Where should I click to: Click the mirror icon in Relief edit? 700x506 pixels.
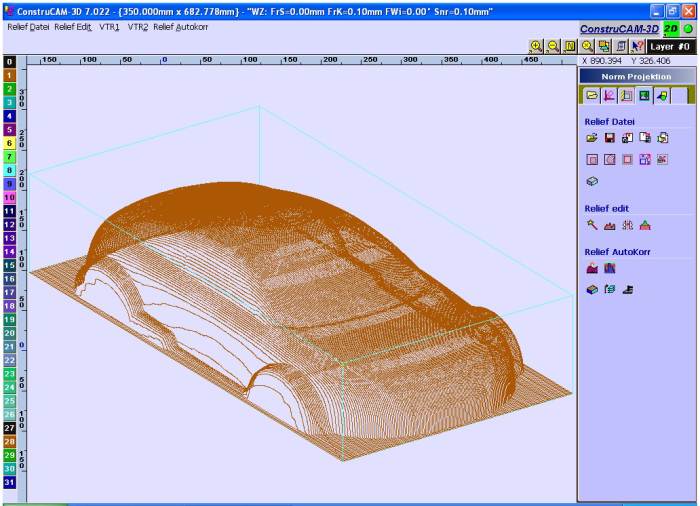coord(627,226)
